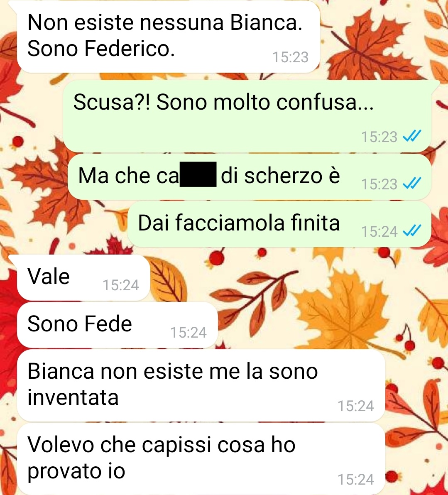This screenshot has height=495, width=448.
Task: Select the 'Sono Fede' message bubble
Action: (118, 324)
